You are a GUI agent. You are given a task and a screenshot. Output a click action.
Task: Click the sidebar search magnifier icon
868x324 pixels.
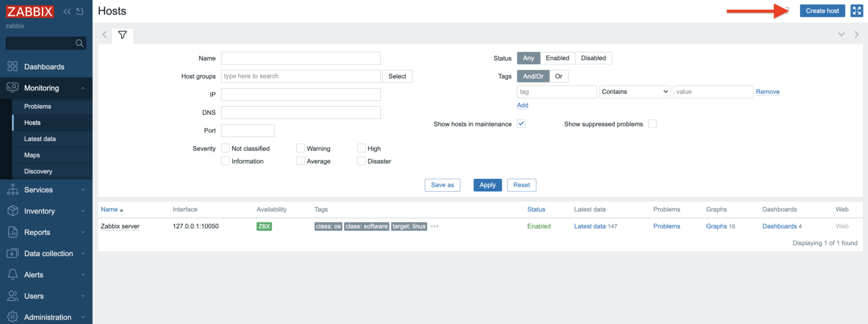[79, 43]
